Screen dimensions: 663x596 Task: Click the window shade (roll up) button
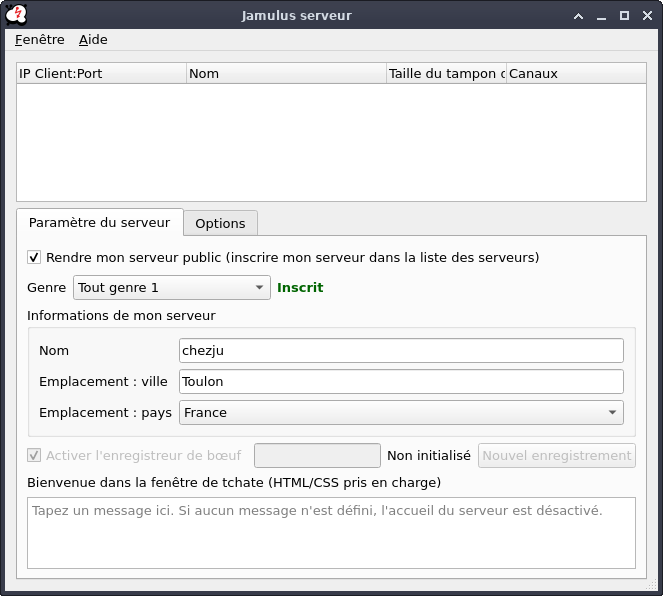click(x=578, y=16)
